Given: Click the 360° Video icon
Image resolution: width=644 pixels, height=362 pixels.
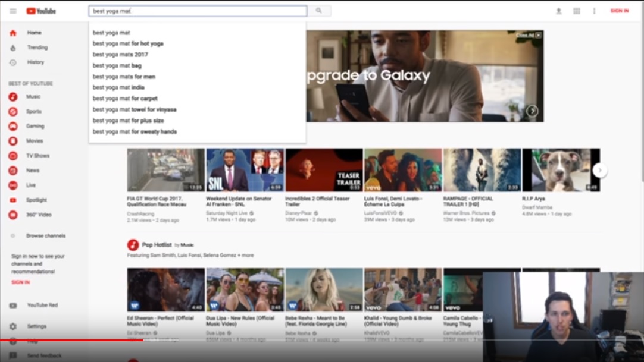Looking at the screenshot, I should [x=13, y=215].
